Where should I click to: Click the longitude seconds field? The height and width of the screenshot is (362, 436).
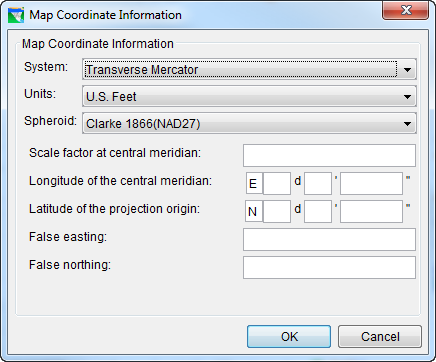point(371,183)
